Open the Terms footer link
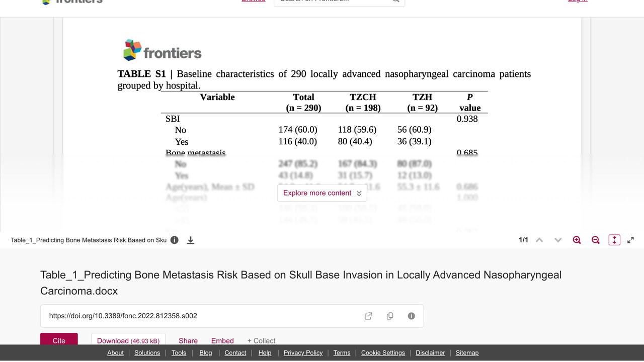The width and height of the screenshot is (644, 362). 342,353
